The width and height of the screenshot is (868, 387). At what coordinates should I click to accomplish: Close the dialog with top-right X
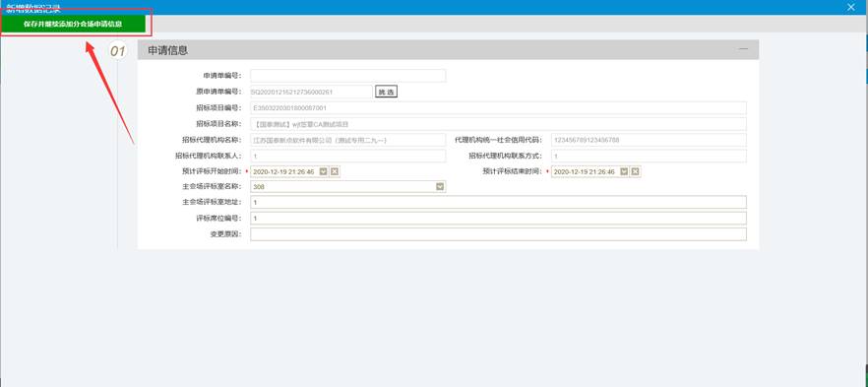click(851, 7)
